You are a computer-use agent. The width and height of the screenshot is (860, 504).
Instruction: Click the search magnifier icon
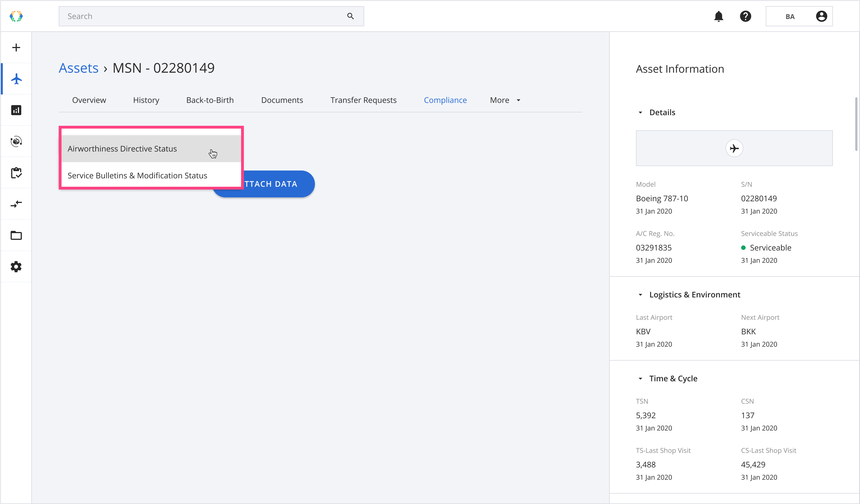click(350, 16)
